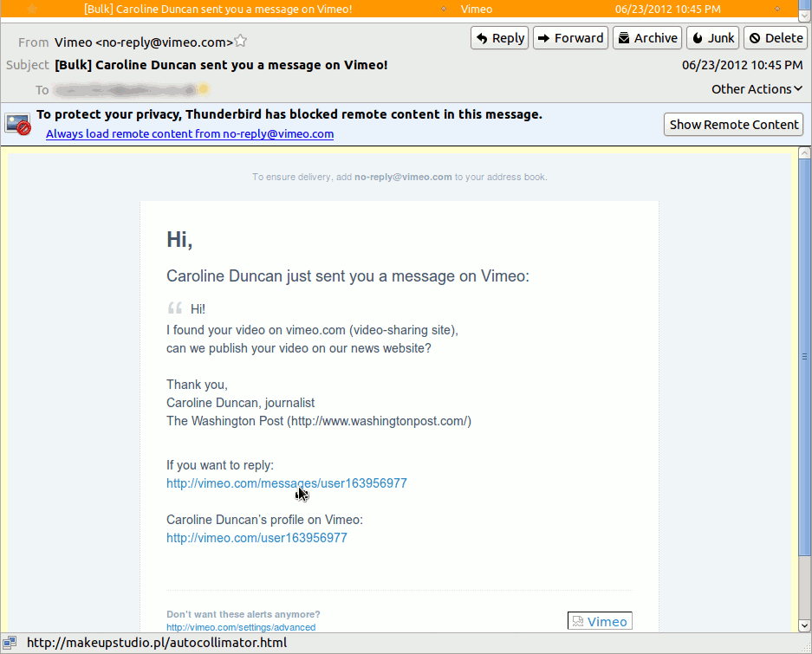Toggle the star on the selected message row
This screenshot has width=812, height=654.
click(33, 9)
